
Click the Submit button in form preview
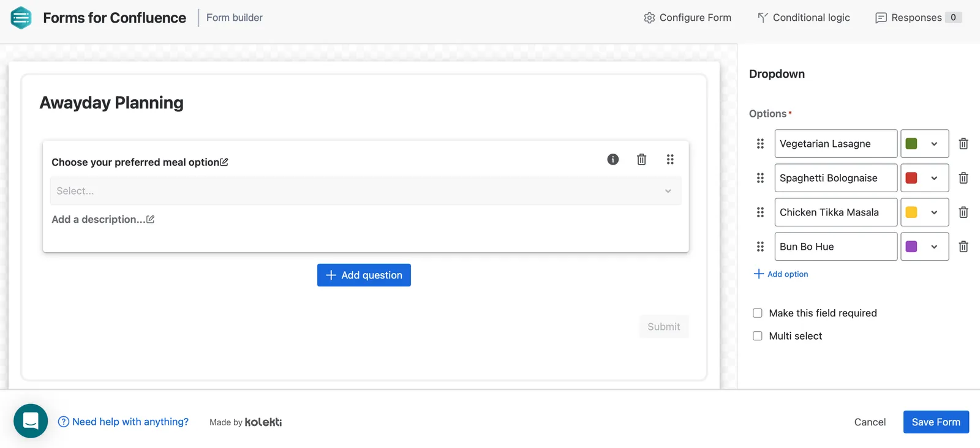pyautogui.click(x=664, y=327)
